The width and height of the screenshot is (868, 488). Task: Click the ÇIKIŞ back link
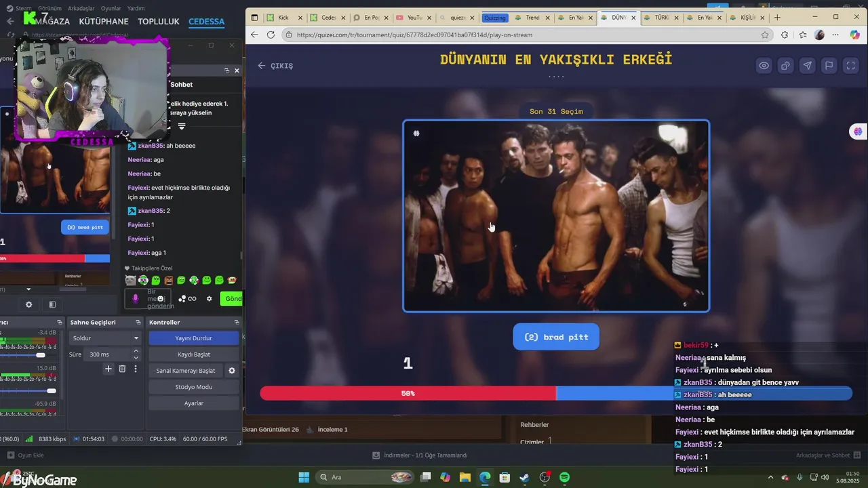click(275, 66)
